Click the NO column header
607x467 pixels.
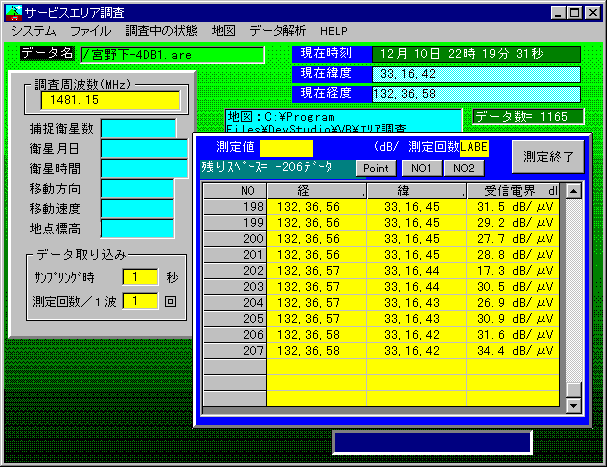click(x=235, y=191)
